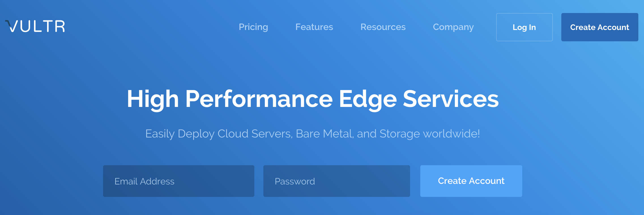Click the High Performance Edge Services headline

coord(313,99)
